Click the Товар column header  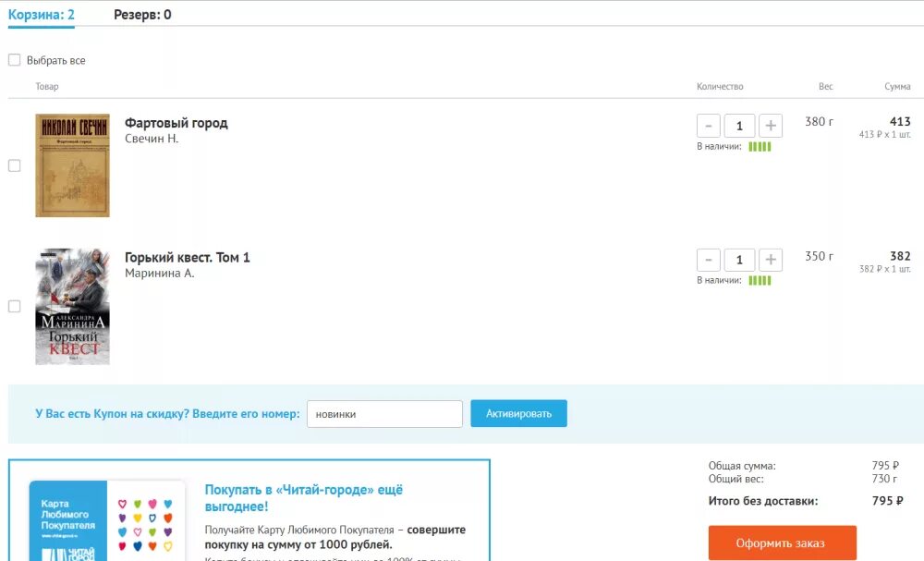click(47, 87)
